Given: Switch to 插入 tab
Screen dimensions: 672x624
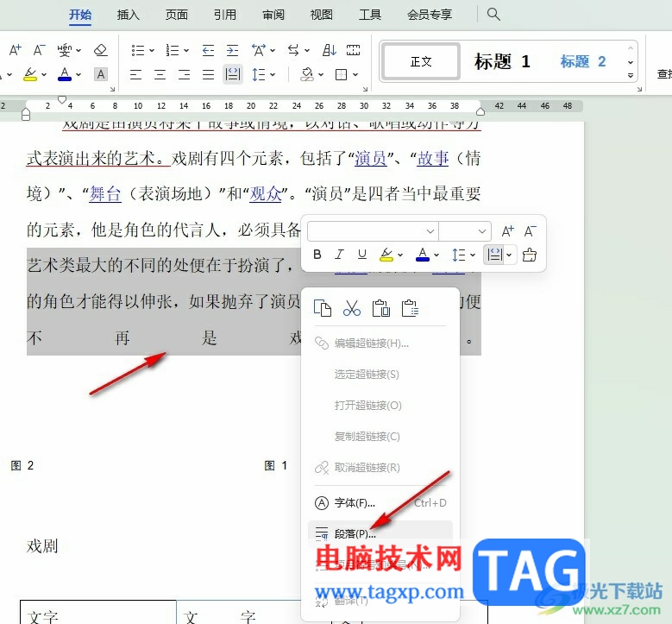Looking at the screenshot, I should pyautogui.click(x=129, y=15).
